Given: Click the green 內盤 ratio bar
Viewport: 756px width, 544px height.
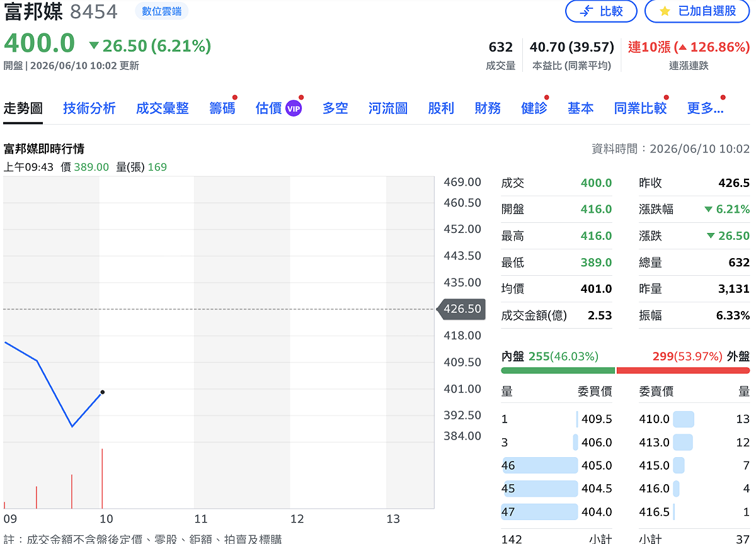Looking at the screenshot, I should [558, 370].
